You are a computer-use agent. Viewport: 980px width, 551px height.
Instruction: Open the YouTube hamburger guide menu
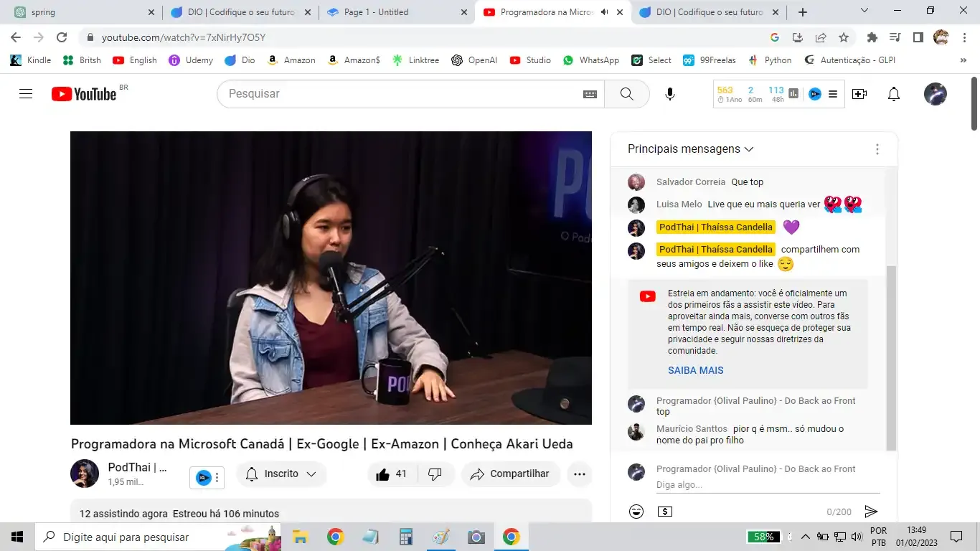point(26,94)
